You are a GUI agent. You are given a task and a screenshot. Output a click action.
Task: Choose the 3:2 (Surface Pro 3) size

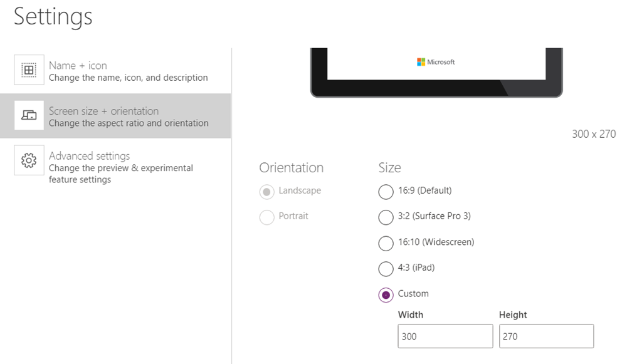(386, 217)
